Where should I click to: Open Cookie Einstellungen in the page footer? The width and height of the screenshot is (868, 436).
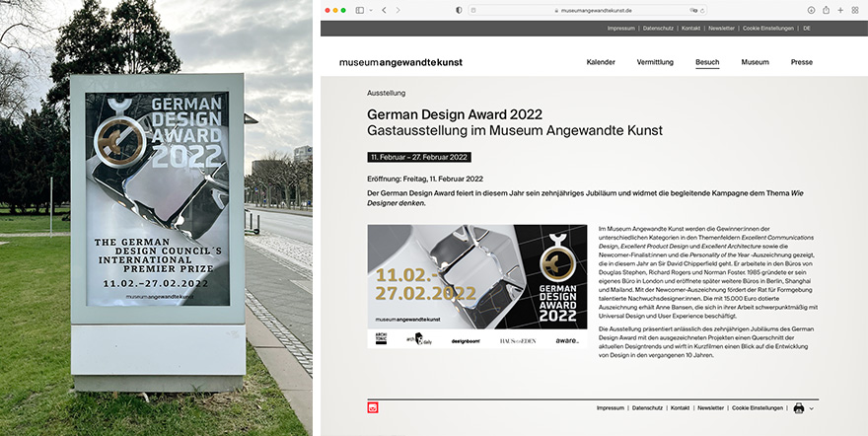click(758, 407)
